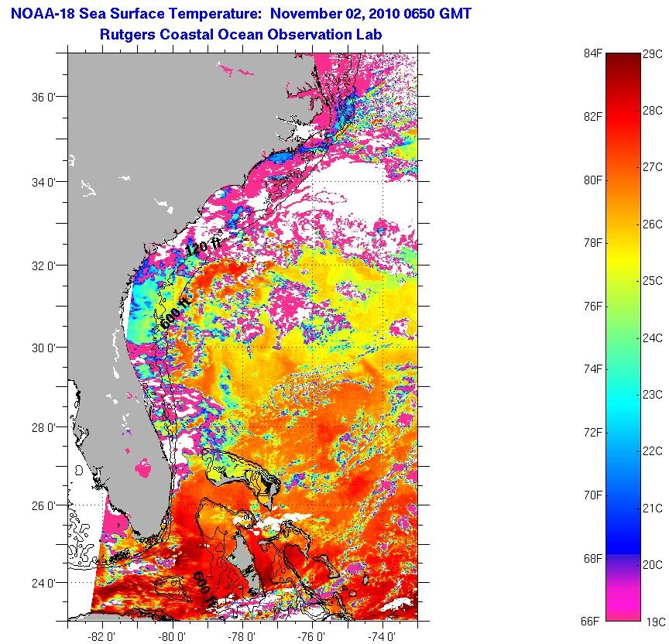Click the '-74 0'' longitude label
The height and width of the screenshot is (644, 669).
coord(381,637)
